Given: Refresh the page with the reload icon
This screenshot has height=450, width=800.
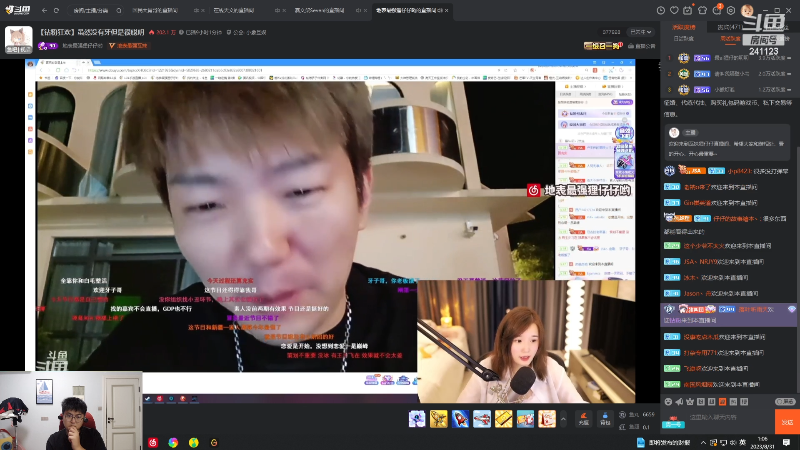Looking at the screenshot, I should tap(57, 10).
